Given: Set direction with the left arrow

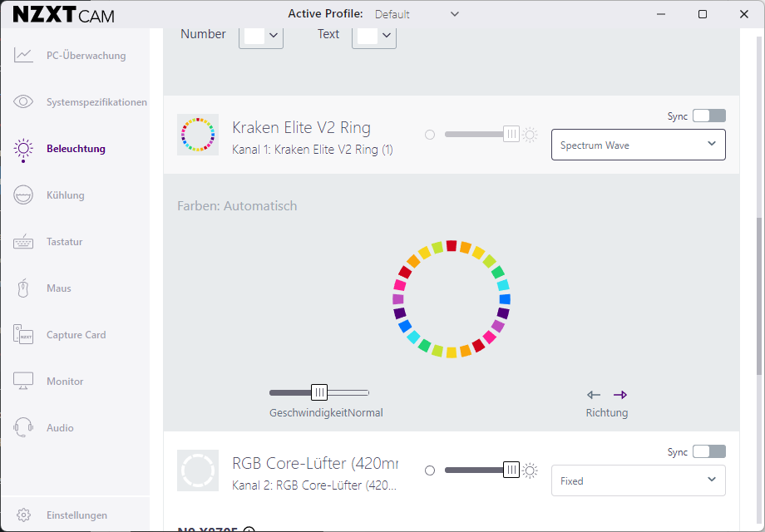Looking at the screenshot, I should [x=593, y=395].
